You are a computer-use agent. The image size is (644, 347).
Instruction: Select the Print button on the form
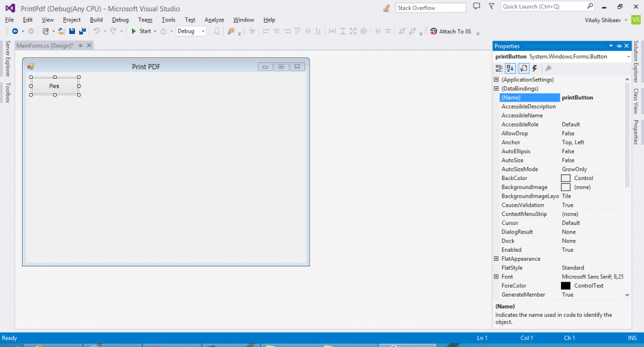[x=55, y=86]
